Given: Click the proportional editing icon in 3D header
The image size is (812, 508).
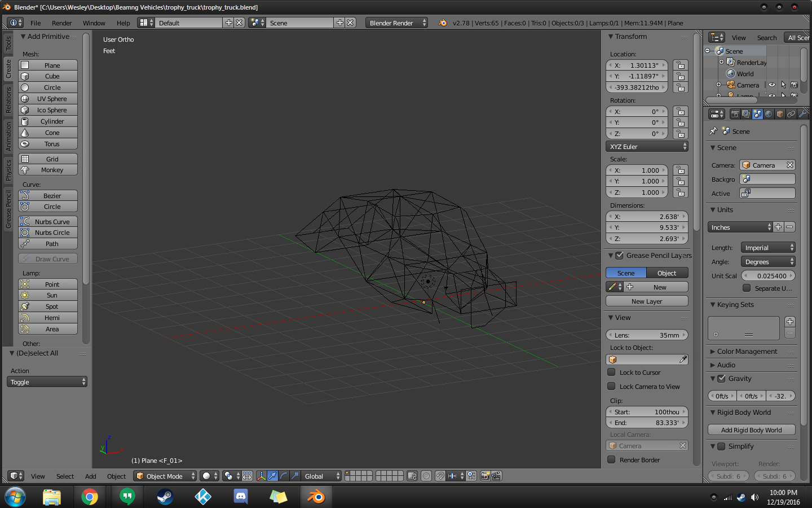Looking at the screenshot, I should [426, 476].
